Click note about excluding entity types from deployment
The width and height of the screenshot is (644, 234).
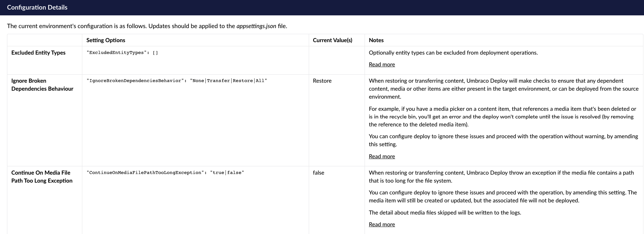pos(453,53)
